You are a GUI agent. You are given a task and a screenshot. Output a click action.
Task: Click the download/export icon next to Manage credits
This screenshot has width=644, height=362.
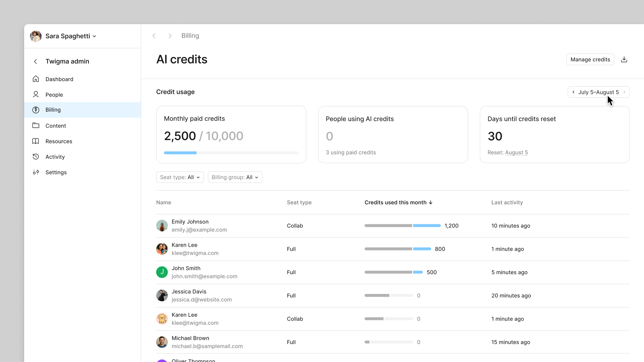(x=624, y=59)
